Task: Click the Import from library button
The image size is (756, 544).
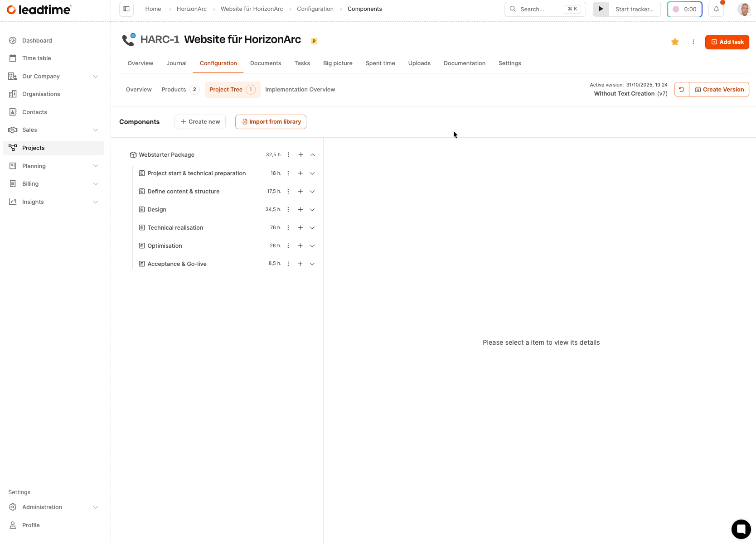Action: pos(271,122)
